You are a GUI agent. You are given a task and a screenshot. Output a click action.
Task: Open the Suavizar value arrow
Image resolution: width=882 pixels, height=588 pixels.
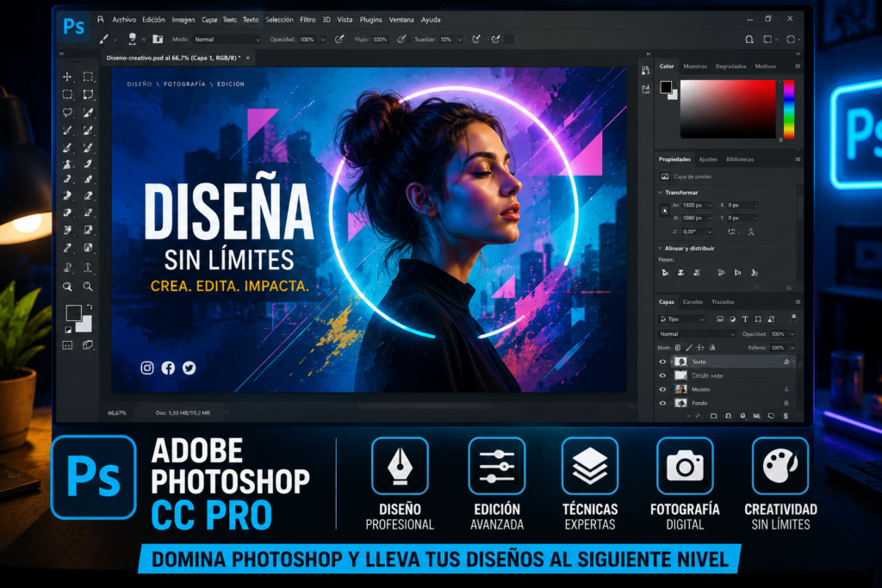(460, 40)
